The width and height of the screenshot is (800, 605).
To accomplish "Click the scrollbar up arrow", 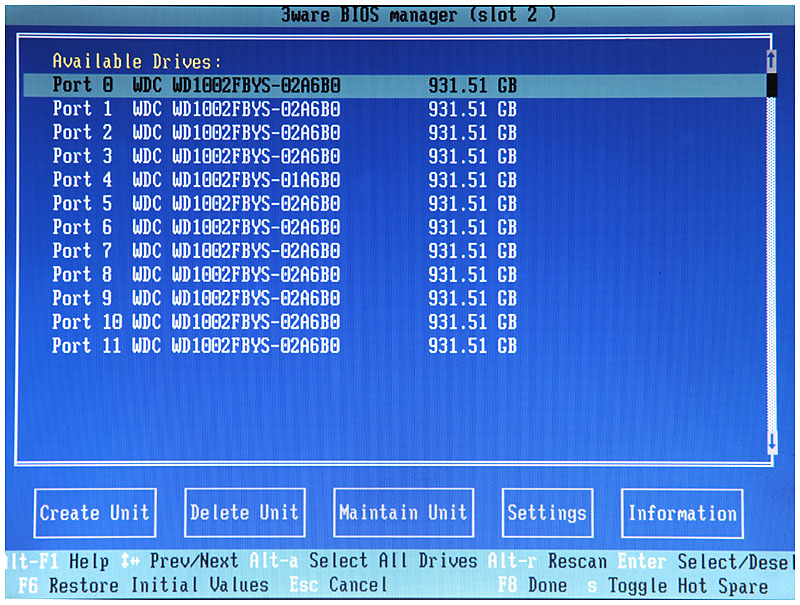I will tap(771, 61).
